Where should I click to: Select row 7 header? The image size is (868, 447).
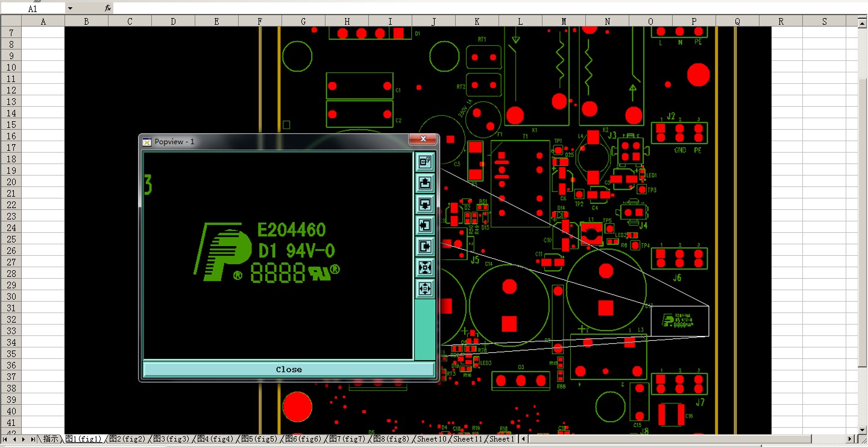[x=11, y=33]
